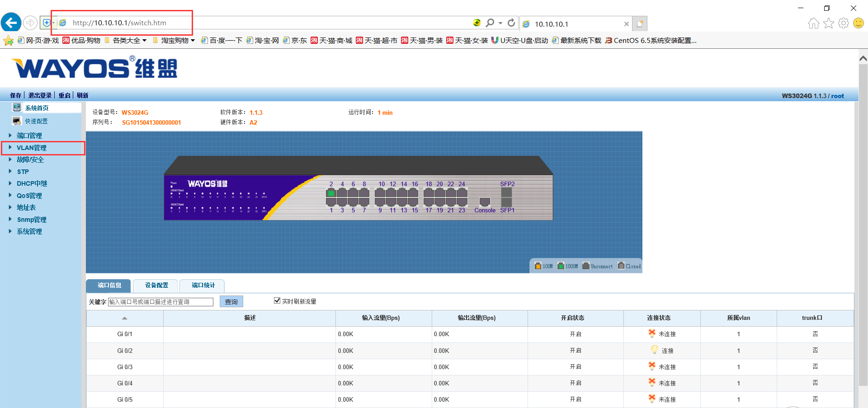Open the 天猫商城 bookmark
Image resolution: width=868 pixels, height=408 pixels.
[x=331, y=41]
